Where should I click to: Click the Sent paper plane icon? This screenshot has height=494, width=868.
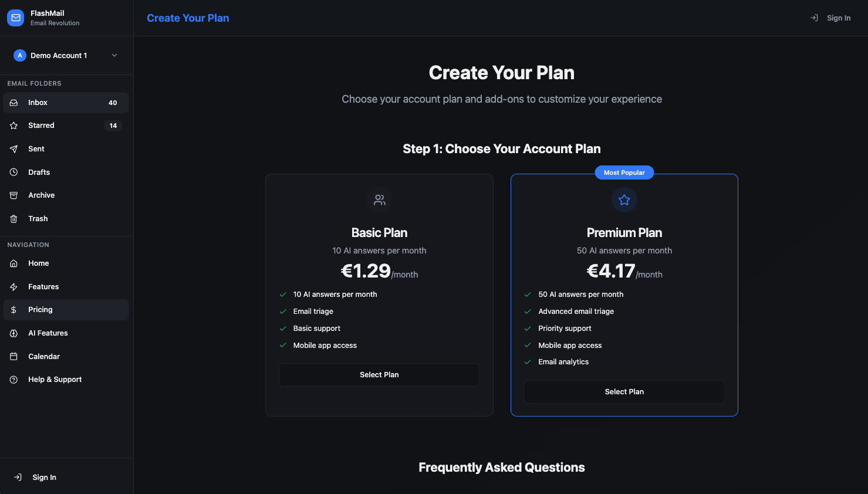(13, 149)
